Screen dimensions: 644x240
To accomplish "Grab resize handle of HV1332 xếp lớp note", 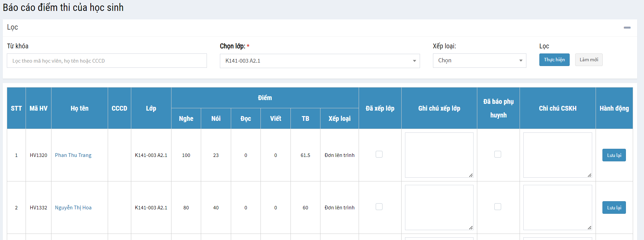I will 471,228.
